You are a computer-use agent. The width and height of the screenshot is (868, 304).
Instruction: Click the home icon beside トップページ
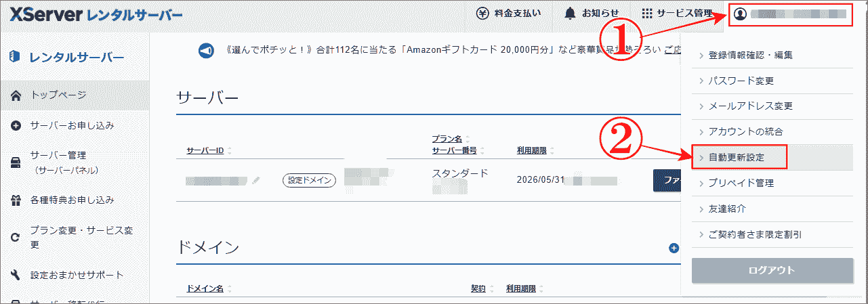click(17, 95)
